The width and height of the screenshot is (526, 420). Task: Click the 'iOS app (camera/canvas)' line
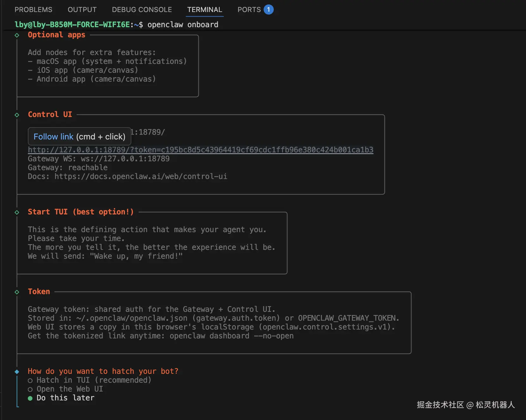tap(83, 70)
